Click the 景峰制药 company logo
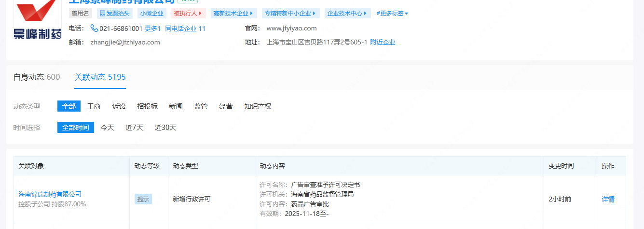Image resolution: width=644 pixels, height=229 pixels. coord(38,21)
